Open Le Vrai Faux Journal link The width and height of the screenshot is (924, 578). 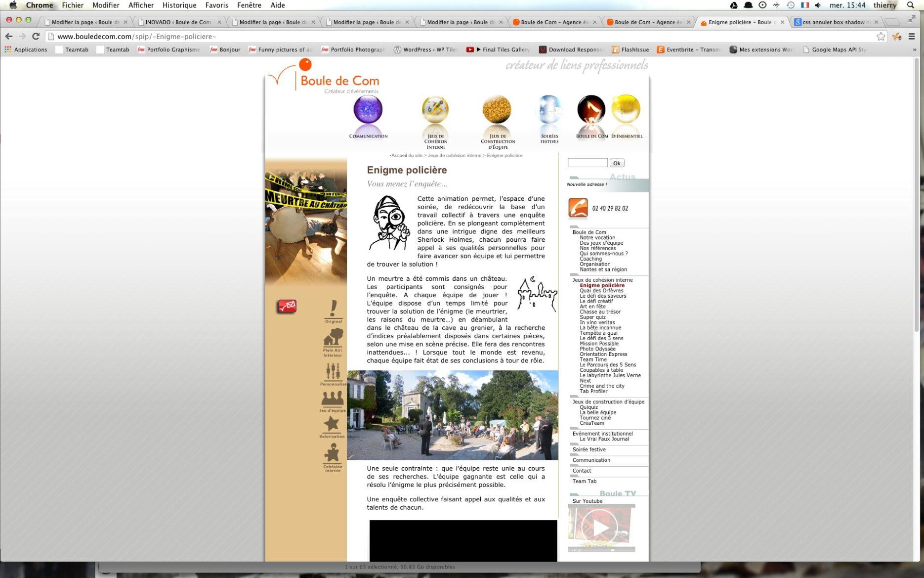pos(604,439)
